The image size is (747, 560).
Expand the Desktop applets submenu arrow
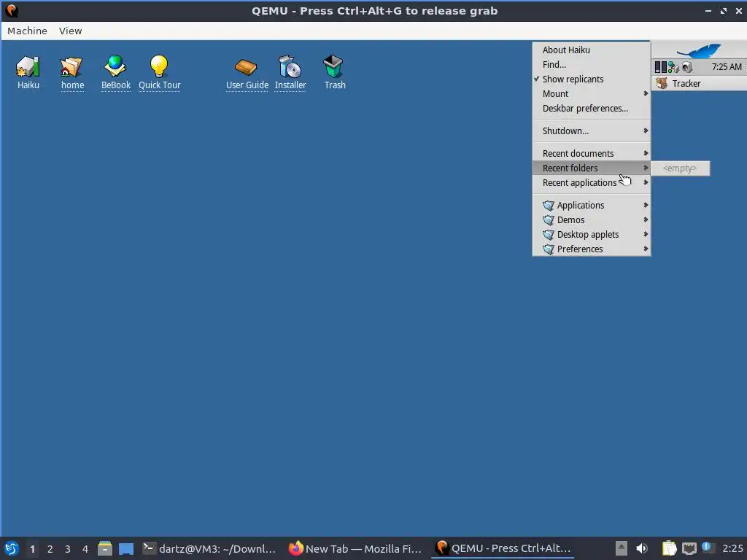click(646, 235)
